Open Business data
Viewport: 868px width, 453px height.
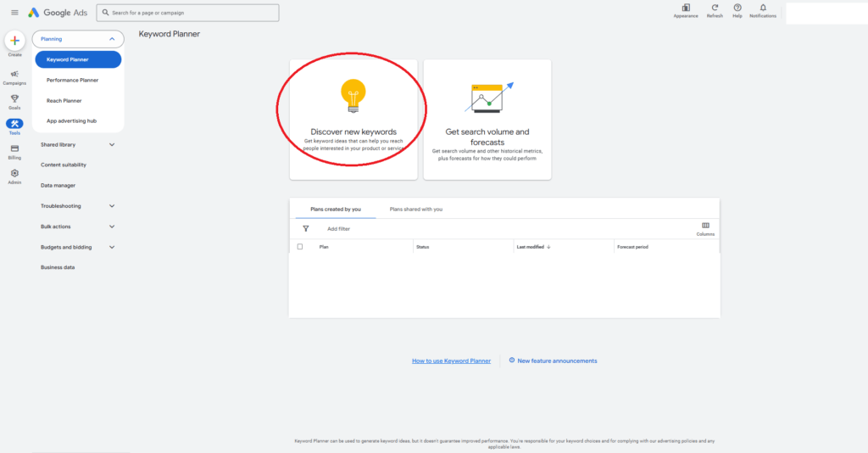pos(58,267)
